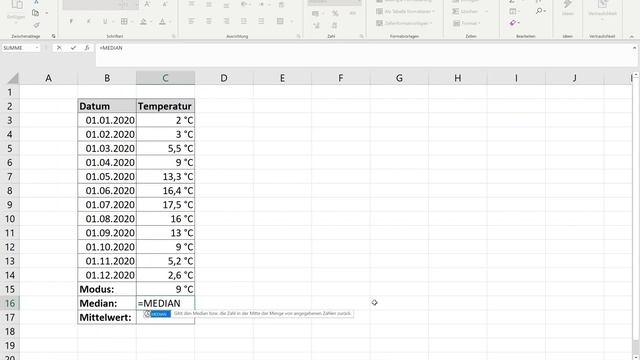640x360 pixels.
Task: Align text left in Ausrichtung group
Action: point(191,21)
